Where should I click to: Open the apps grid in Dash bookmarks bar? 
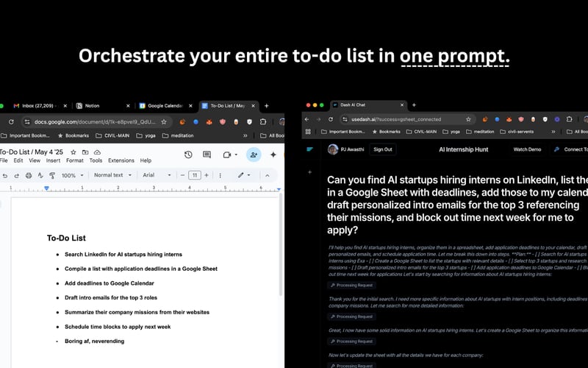[308, 132]
